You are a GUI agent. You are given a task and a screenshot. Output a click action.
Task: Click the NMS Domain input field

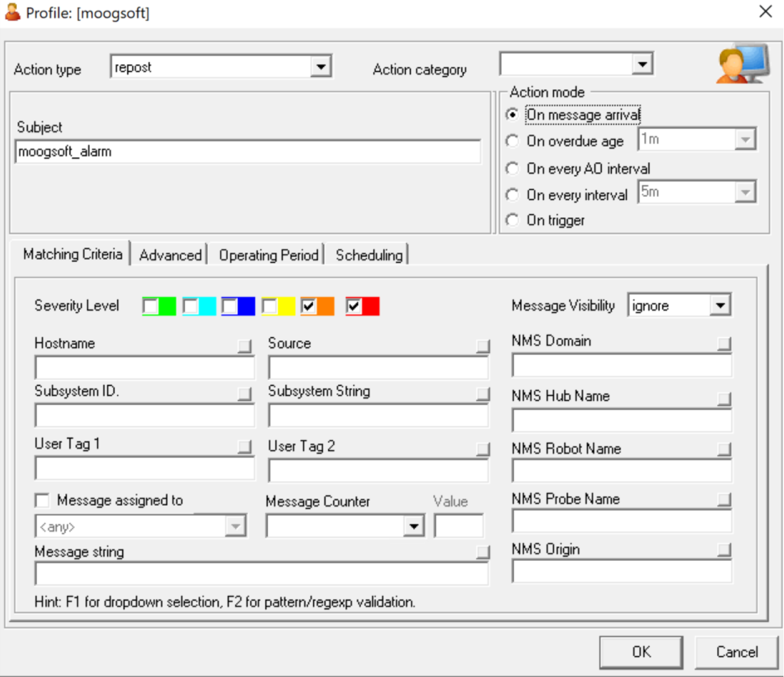622,365
